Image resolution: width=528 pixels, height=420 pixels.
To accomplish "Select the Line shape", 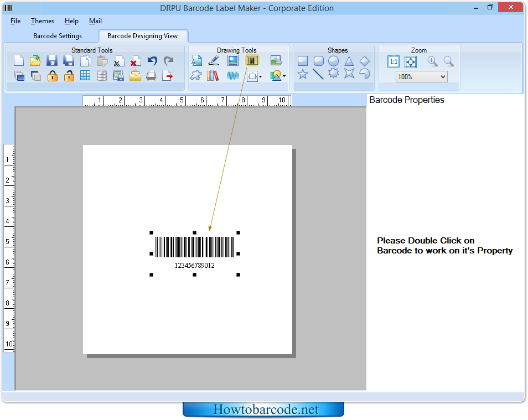I will pyautogui.click(x=318, y=74).
